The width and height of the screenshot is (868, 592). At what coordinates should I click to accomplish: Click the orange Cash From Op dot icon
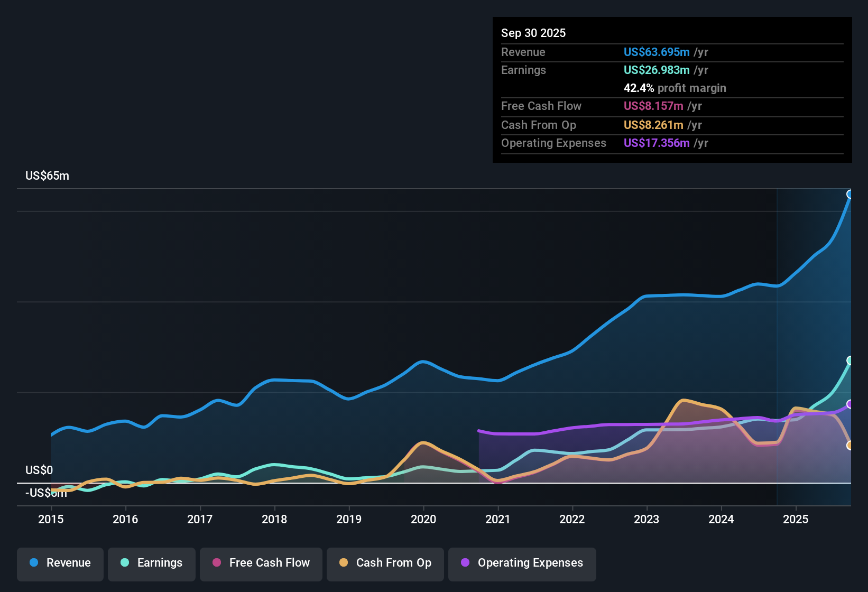click(x=343, y=563)
